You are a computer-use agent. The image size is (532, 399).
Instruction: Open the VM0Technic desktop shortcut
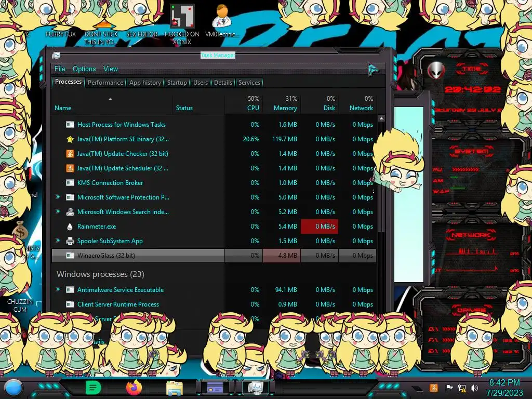click(x=222, y=20)
